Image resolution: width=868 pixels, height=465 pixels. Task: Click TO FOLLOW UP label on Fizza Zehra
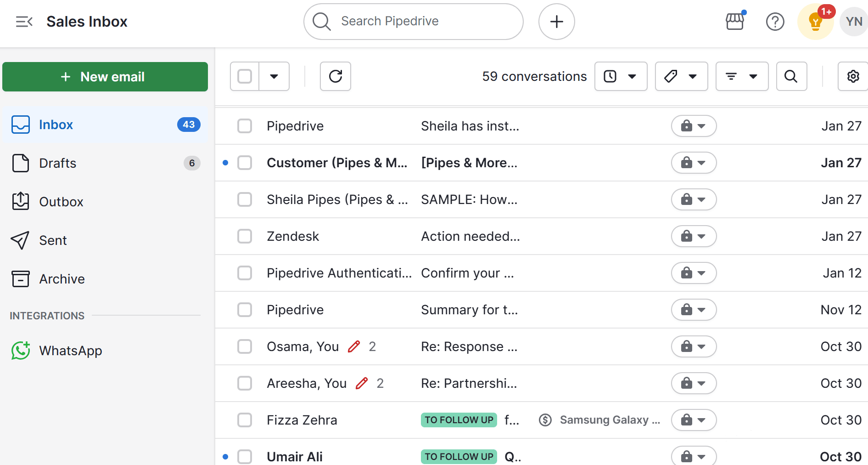(x=459, y=420)
